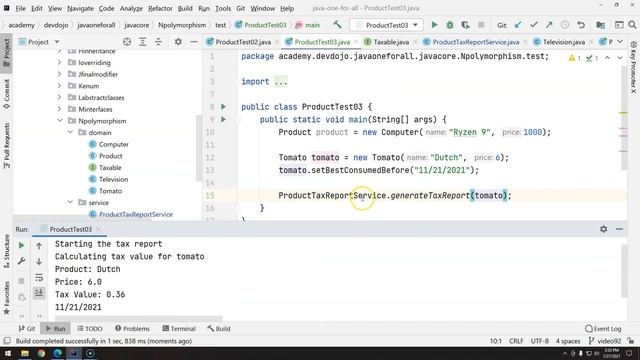Hide the Project tool window
The width and height of the screenshot is (640, 360).
(193, 42)
